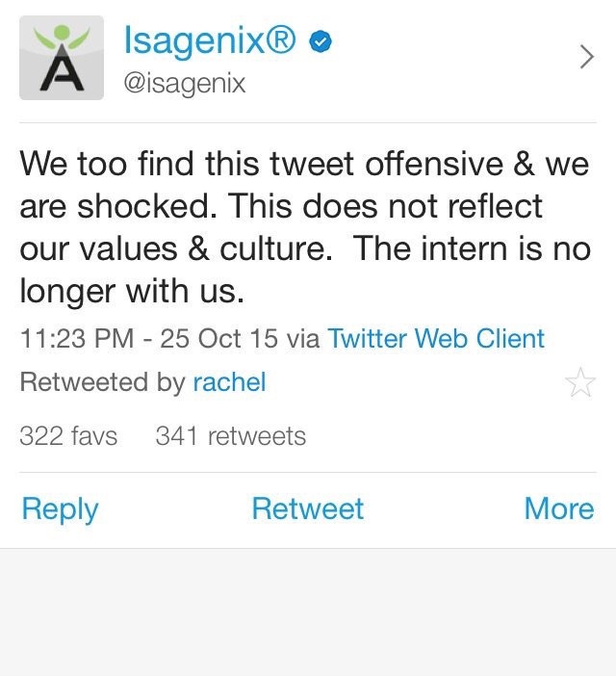Click 'The intern is no' tweet line
The width and height of the screenshot is (616, 676).
point(470,247)
